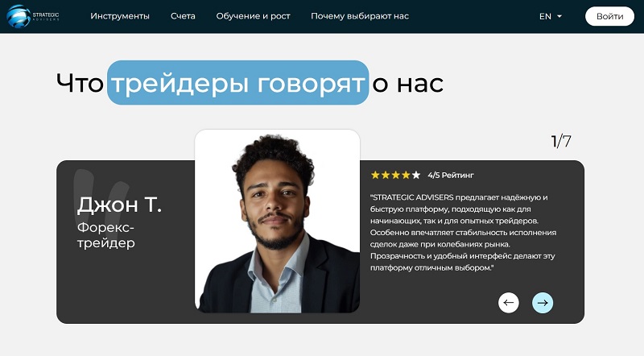Go to previous testimonial with left arrow
644x356 pixels.
coord(509,303)
